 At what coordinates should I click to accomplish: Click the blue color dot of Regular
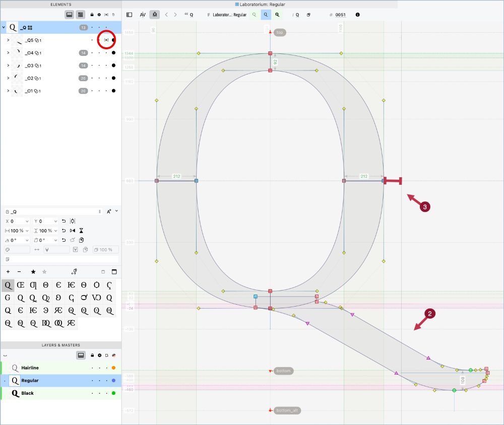point(113,380)
